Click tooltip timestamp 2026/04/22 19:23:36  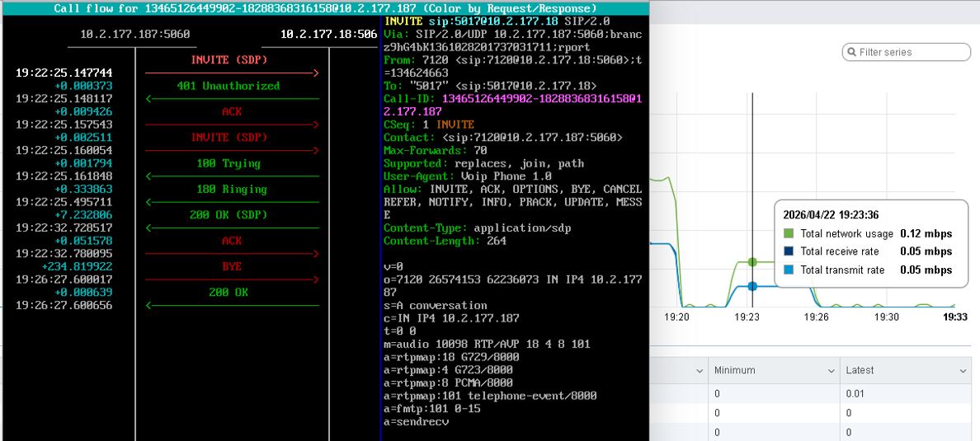tap(831, 214)
